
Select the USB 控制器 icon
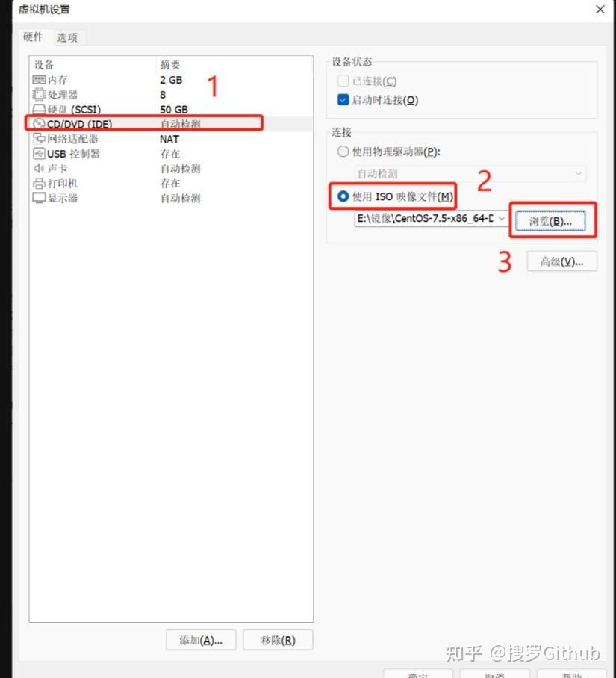click(x=39, y=154)
